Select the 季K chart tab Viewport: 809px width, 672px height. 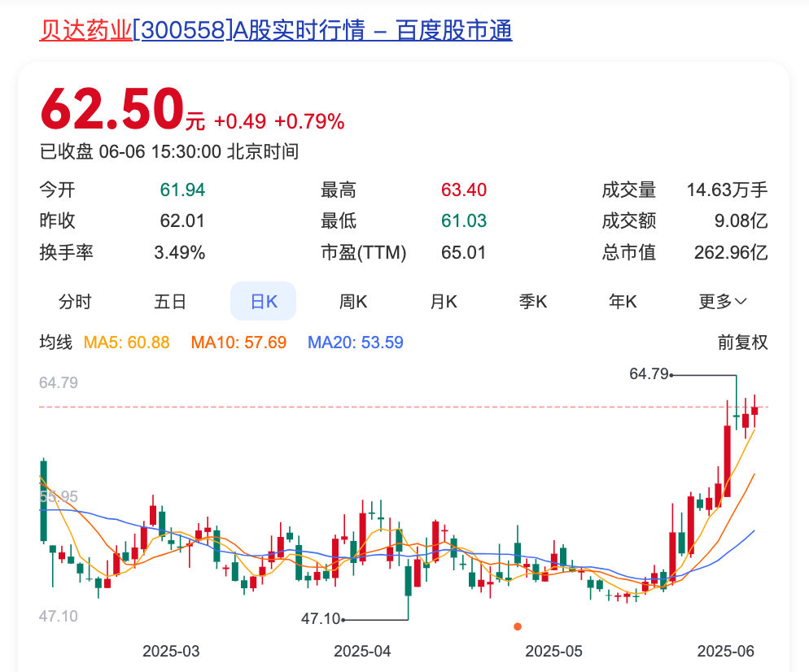click(x=533, y=301)
